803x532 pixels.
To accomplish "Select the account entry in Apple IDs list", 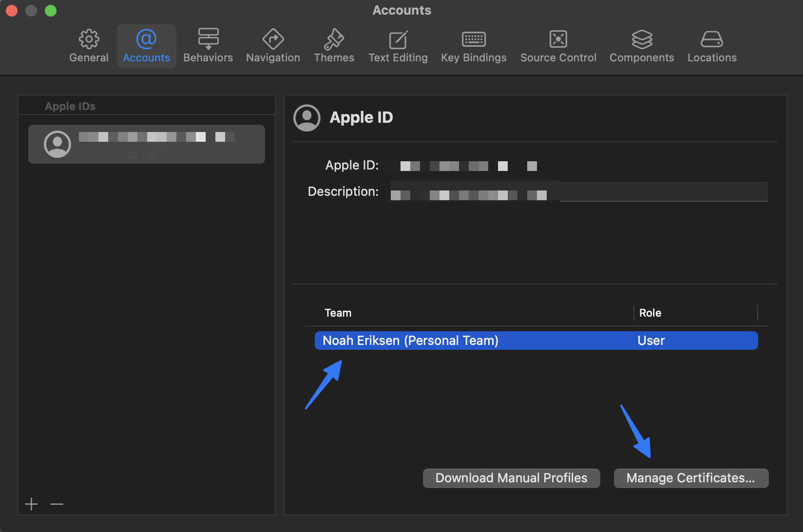I will pos(147,144).
